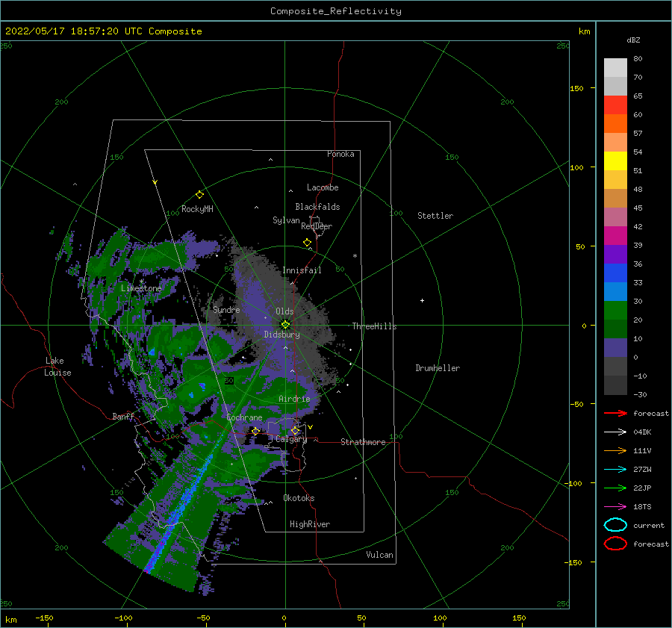Screen dimensions: 672x628
Task: Click the HighRiver label
Action: (310, 524)
